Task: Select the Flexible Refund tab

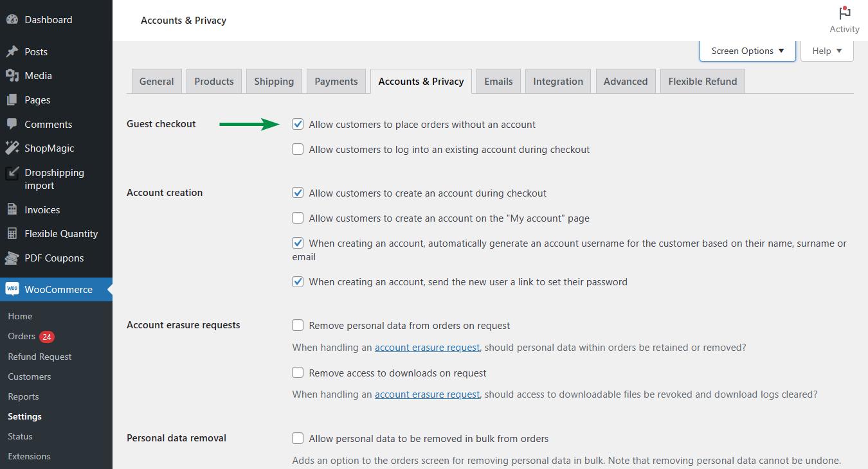Action: tap(703, 82)
